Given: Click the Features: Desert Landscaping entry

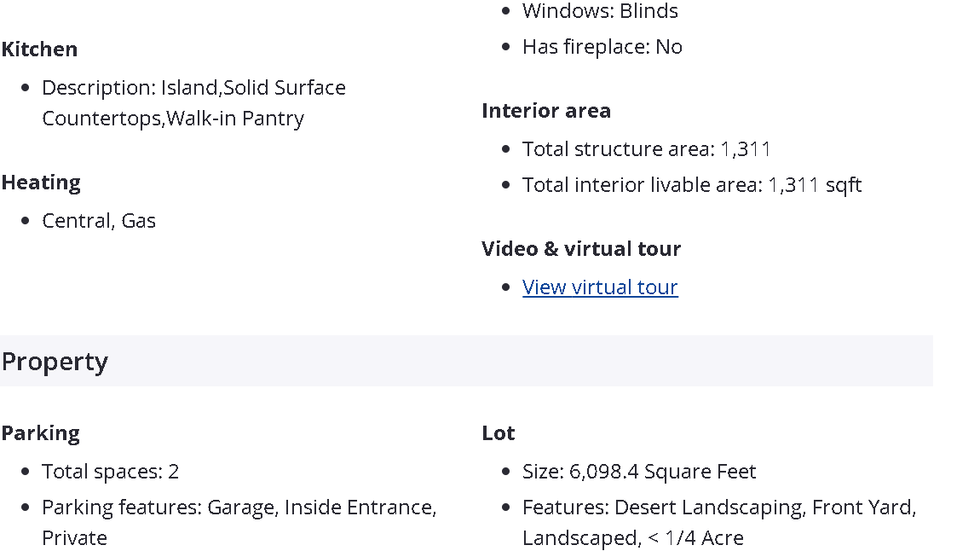Looking at the screenshot, I should click(718, 507).
